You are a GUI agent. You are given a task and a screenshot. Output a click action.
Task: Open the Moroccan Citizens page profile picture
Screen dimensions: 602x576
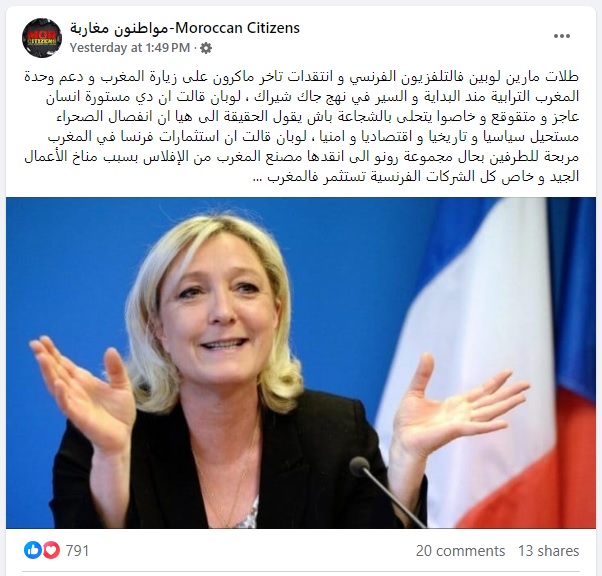click(42, 38)
